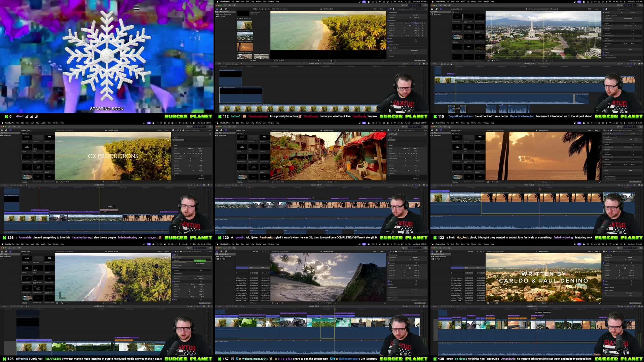This screenshot has width=644, height=362.
Task: Click the search magnifier icon in the browser
Action: (268, 9)
